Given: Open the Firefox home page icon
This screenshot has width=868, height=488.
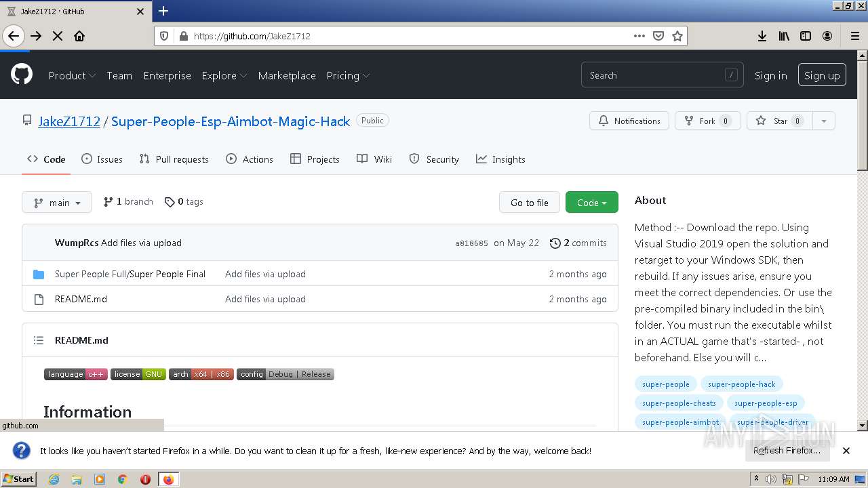Looking at the screenshot, I should tap(79, 36).
